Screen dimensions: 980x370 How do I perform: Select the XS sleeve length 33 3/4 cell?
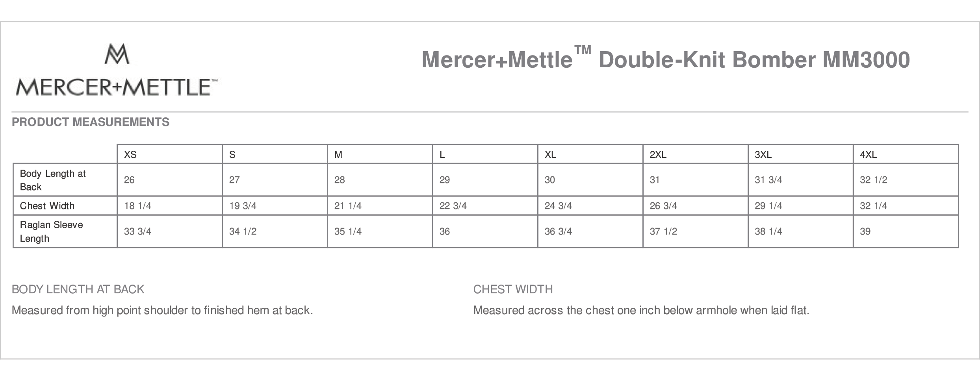tap(170, 231)
